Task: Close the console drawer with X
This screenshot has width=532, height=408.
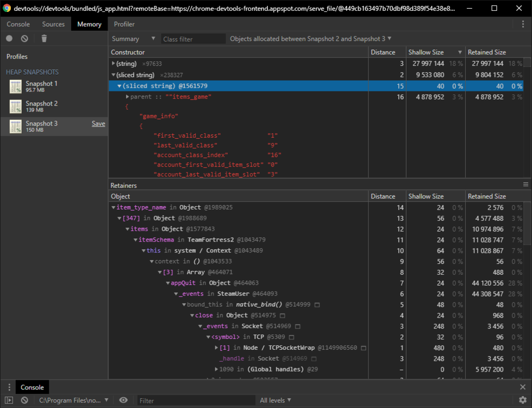Action: click(x=522, y=387)
